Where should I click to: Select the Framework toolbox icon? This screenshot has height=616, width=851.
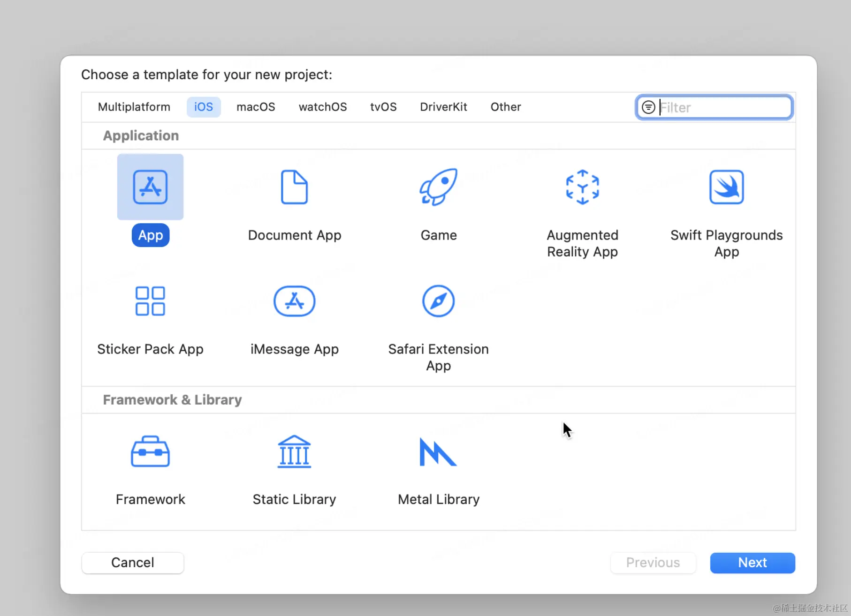[150, 451]
